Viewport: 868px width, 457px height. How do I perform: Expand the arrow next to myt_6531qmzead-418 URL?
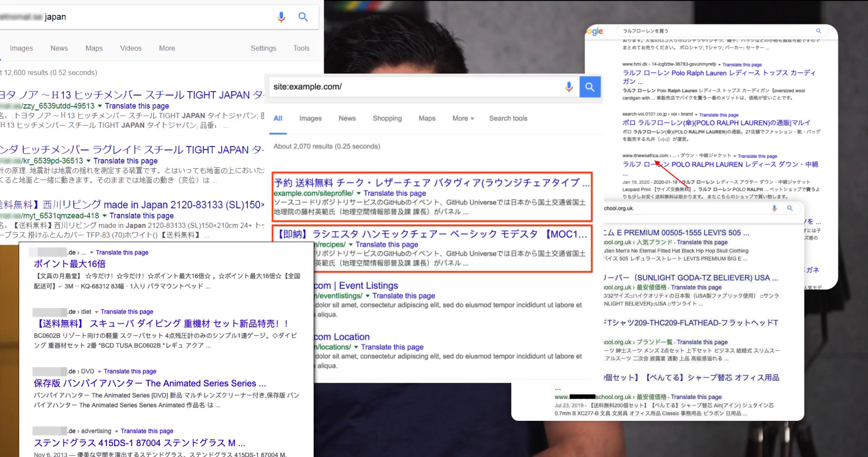(x=104, y=216)
